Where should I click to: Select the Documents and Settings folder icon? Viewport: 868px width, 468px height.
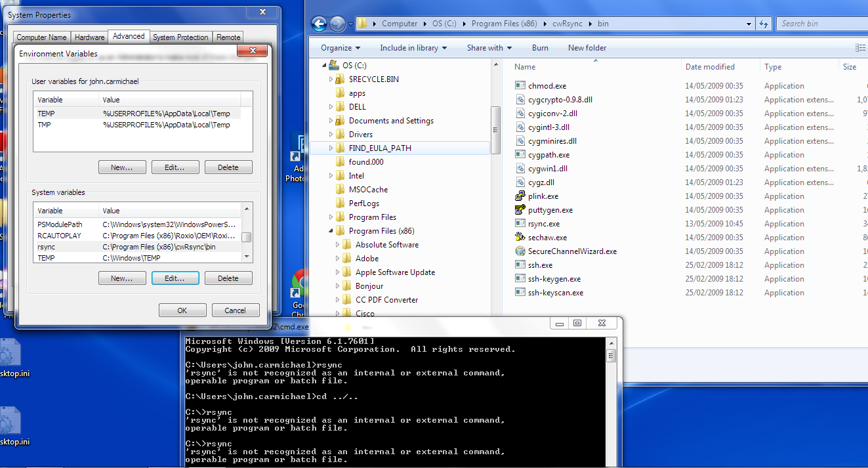[x=340, y=121]
